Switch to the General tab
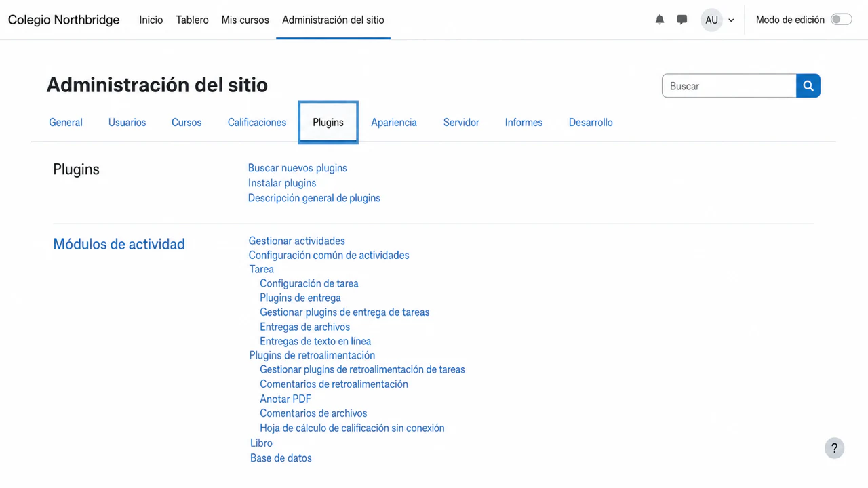 pyautogui.click(x=66, y=123)
